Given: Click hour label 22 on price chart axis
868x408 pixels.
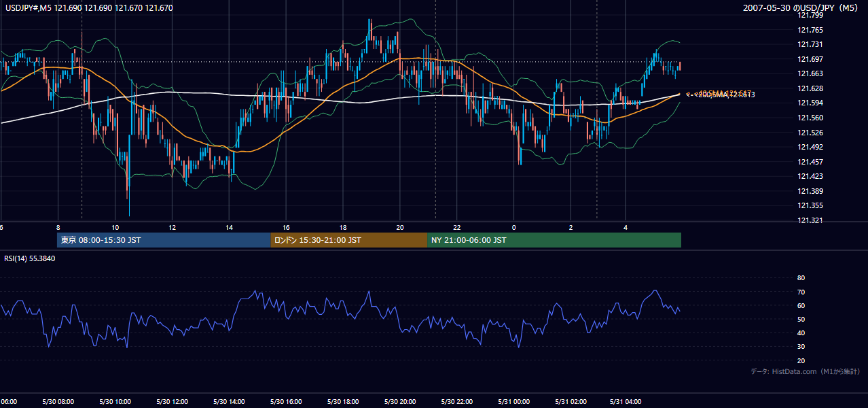Looking at the screenshot, I should pyautogui.click(x=457, y=227).
